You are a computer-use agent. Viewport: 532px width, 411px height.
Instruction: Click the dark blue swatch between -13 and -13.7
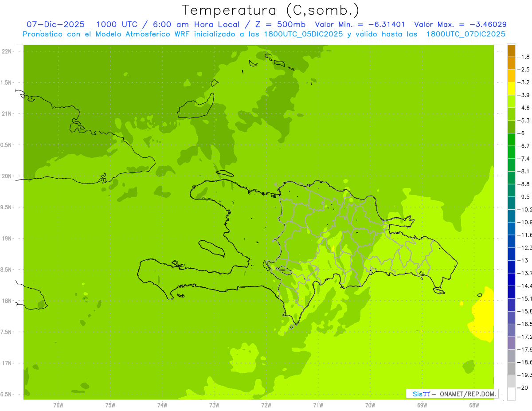coord(511,266)
